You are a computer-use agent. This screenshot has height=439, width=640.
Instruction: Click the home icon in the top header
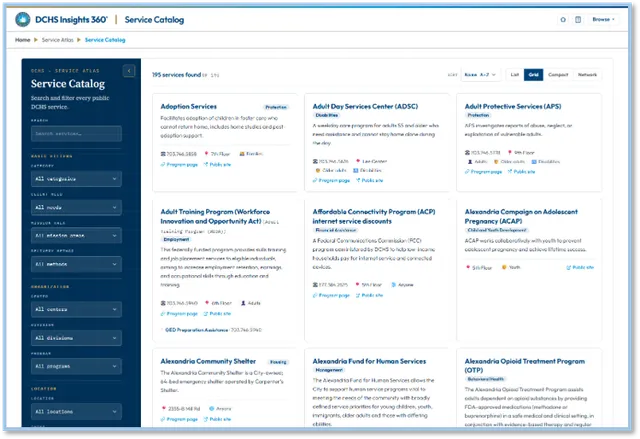click(563, 19)
